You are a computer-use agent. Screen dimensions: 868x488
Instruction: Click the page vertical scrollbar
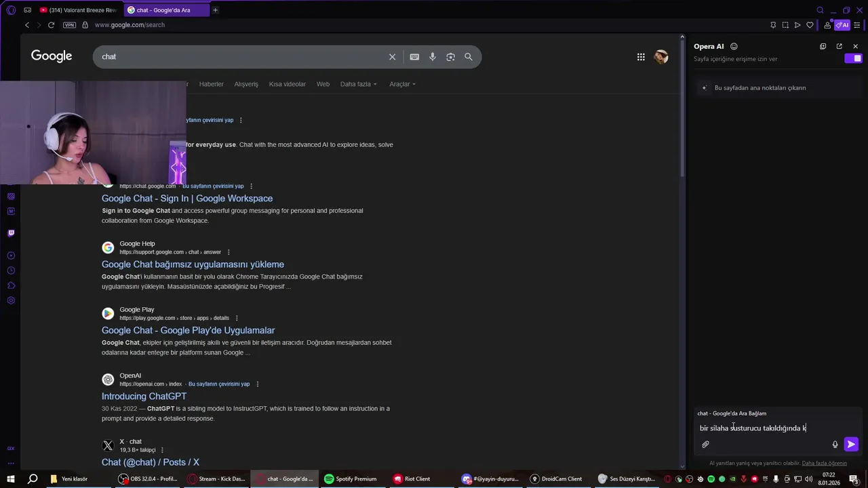tap(682, 108)
